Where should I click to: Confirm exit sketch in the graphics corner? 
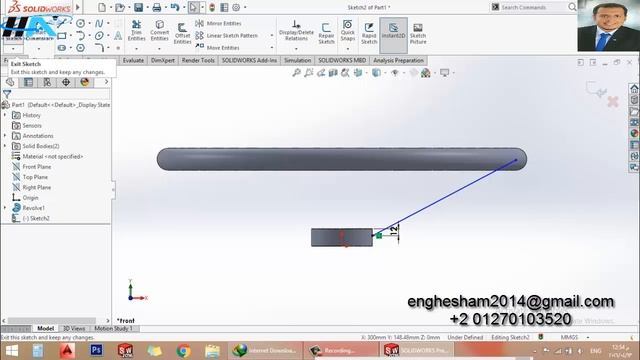pyautogui.click(x=596, y=89)
